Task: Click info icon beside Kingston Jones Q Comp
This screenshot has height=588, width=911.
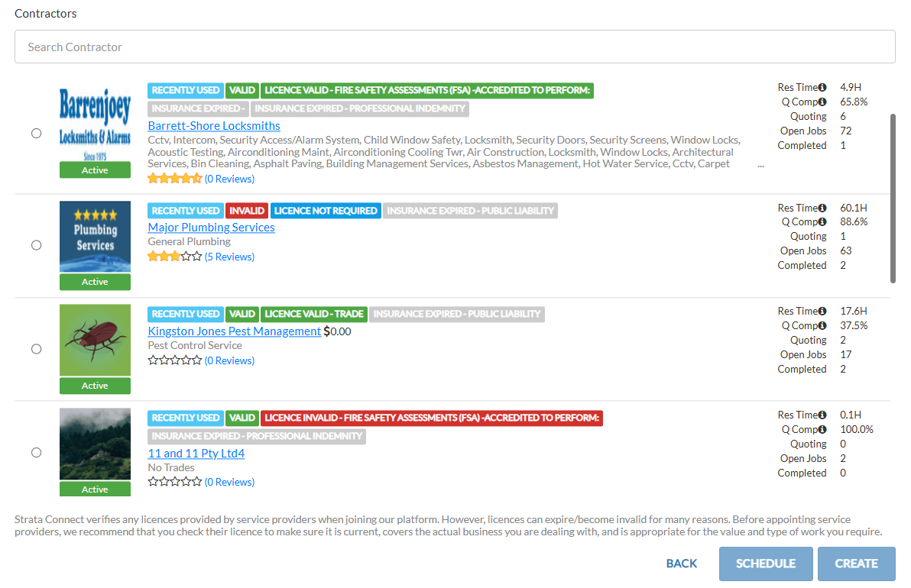Action: pyautogui.click(x=822, y=326)
